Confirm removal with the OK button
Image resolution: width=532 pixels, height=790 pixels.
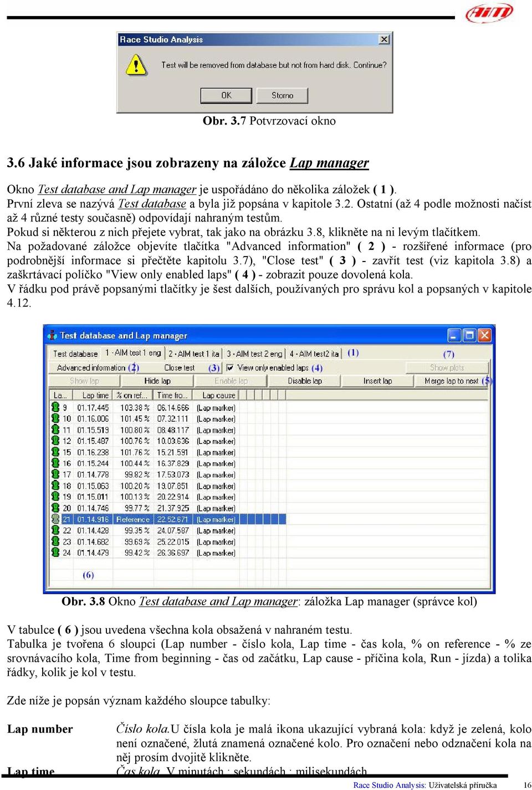click(226, 95)
